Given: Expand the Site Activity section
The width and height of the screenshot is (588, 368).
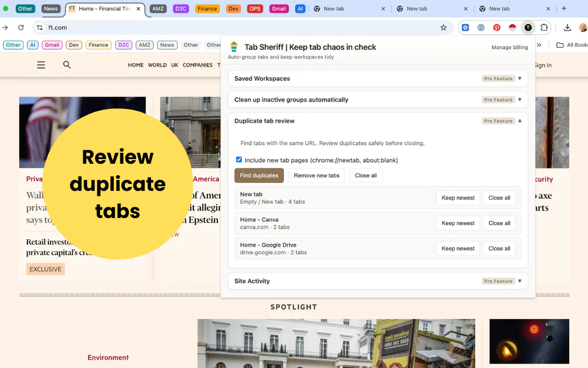Looking at the screenshot, I should click(378, 281).
